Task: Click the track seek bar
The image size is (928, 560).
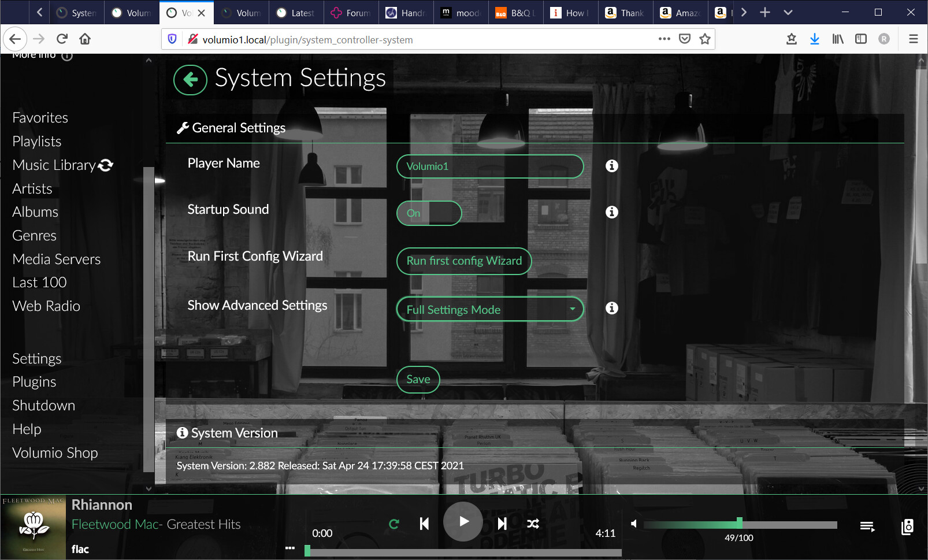Action: [x=463, y=552]
